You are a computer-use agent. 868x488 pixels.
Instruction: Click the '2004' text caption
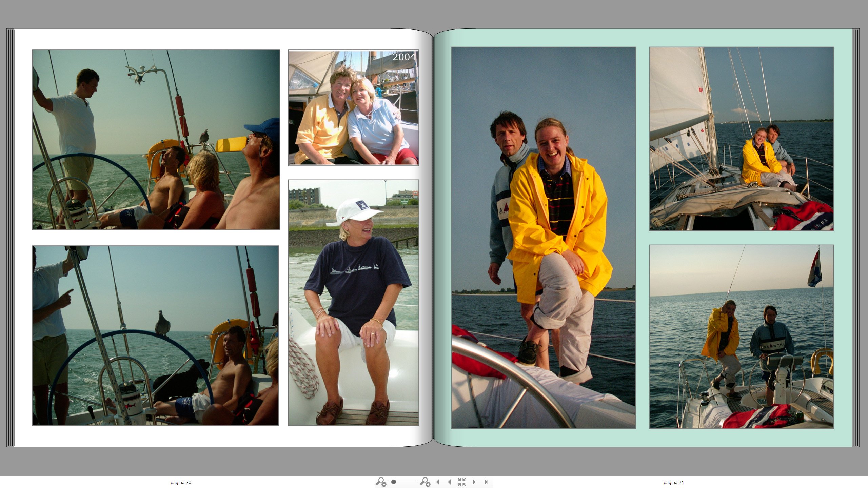(x=403, y=57)
